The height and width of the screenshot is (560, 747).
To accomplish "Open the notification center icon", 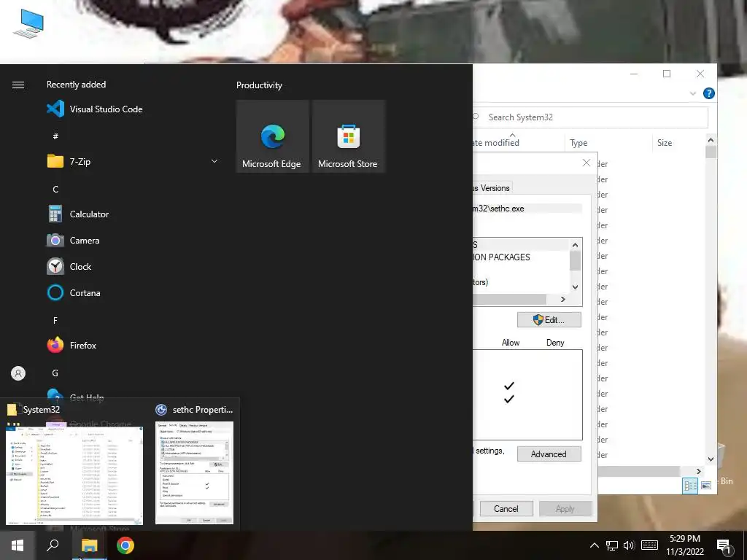I will (724, 545).
